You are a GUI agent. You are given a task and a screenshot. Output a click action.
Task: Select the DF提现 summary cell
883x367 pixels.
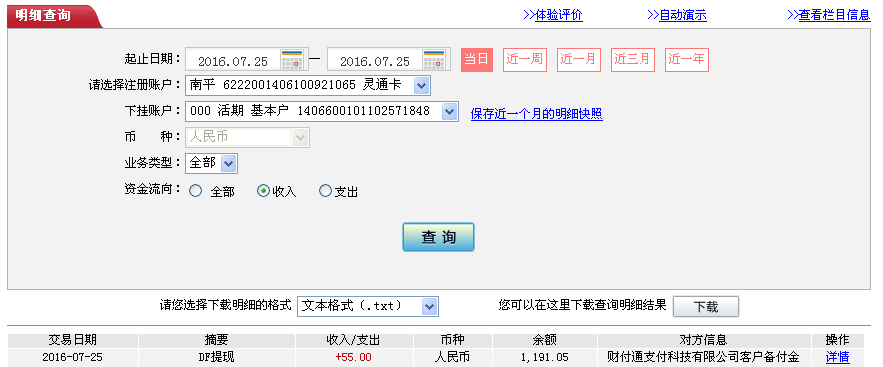pos(217,357)
